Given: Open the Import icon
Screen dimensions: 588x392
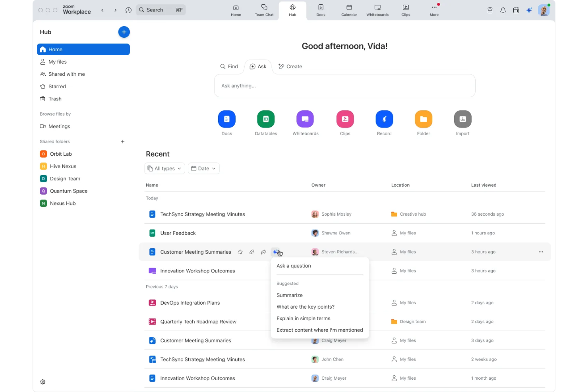Looking at the screenshot, I should 462,119.
